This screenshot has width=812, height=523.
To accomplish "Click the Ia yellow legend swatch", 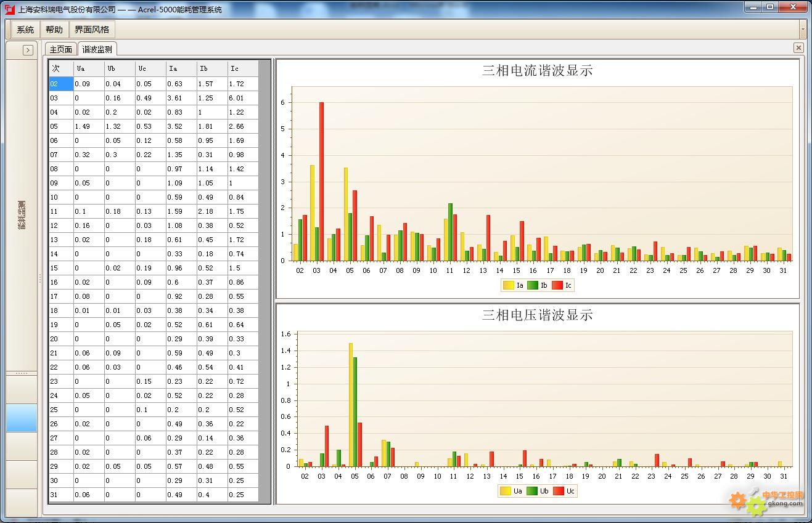I will [508, 285].
